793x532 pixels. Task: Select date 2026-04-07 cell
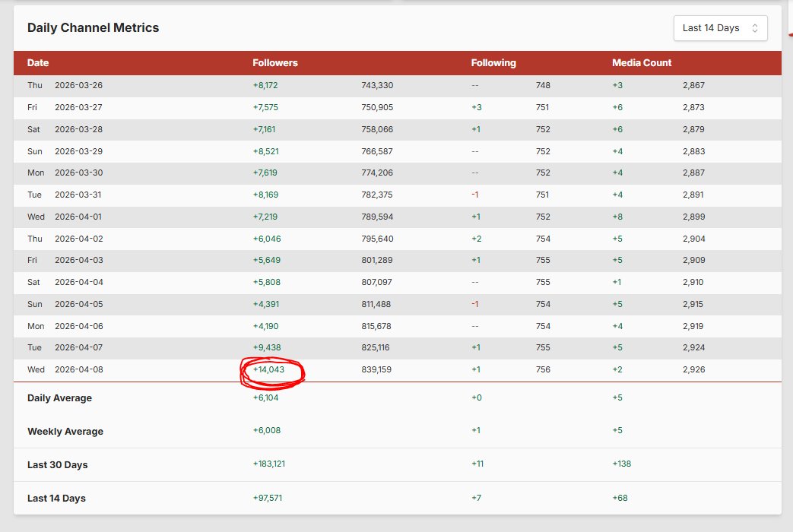tap(78, 347)
